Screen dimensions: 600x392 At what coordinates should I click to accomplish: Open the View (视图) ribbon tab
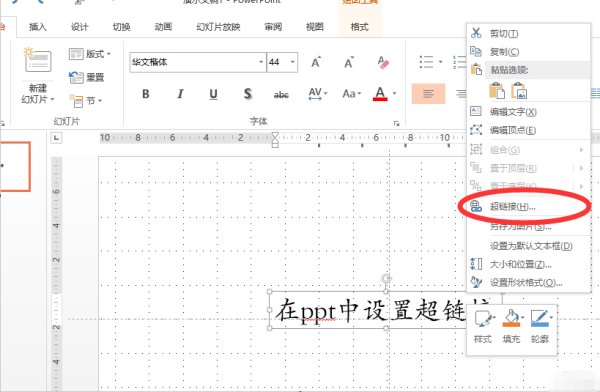click(315, 27)
